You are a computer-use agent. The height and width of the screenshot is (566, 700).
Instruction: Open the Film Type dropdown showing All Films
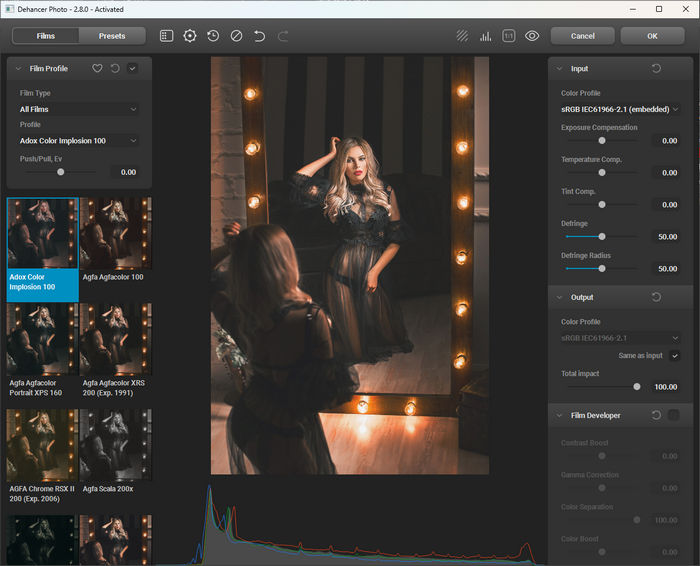tap(78, 109)
